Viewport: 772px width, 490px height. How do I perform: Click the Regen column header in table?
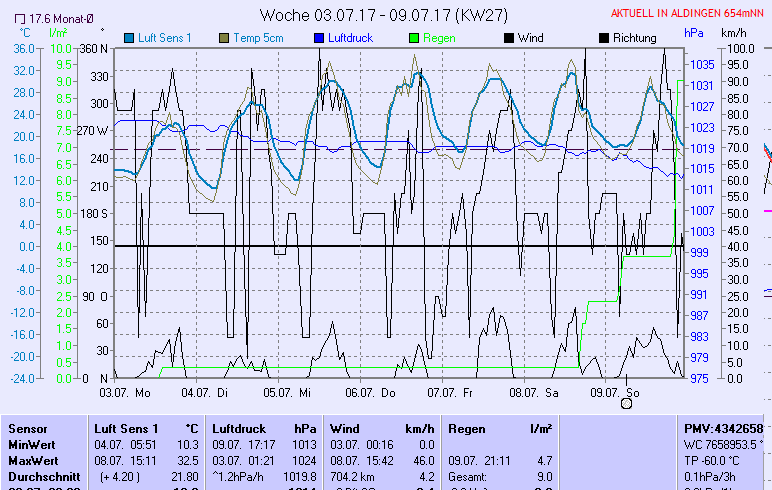pos(467,428)
